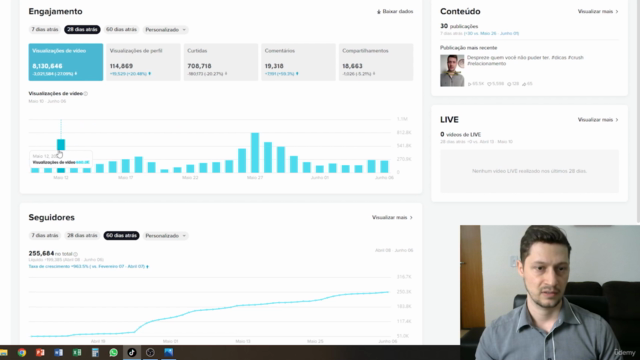The image size is (640, 360).
Task: Select 60 dias atrás in Engajamento
Action: (x=121, y=29)
